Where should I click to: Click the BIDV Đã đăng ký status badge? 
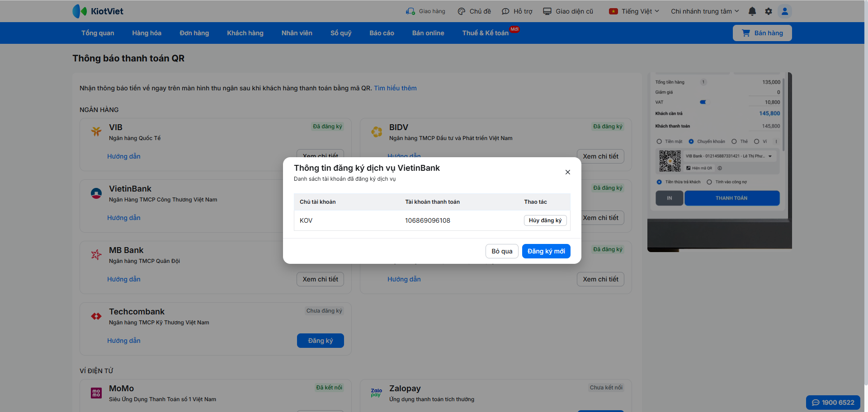pos(608,126)
